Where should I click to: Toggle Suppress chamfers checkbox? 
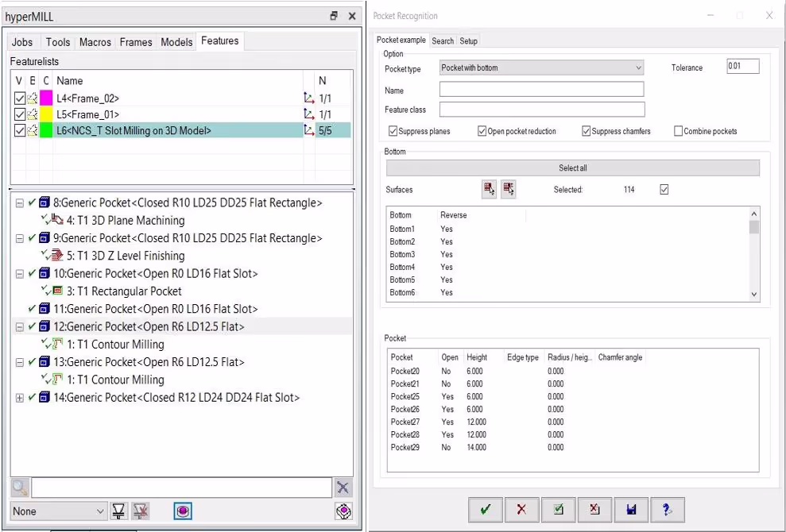(586, 131)
